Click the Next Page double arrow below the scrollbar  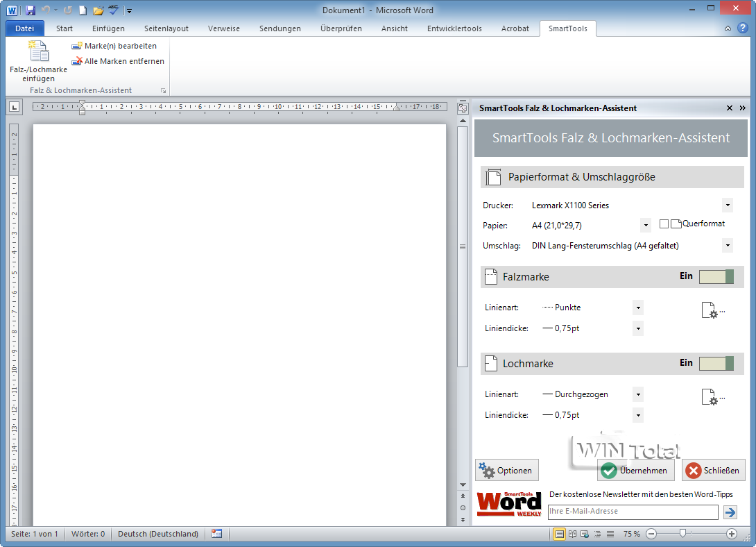point(463,519)
